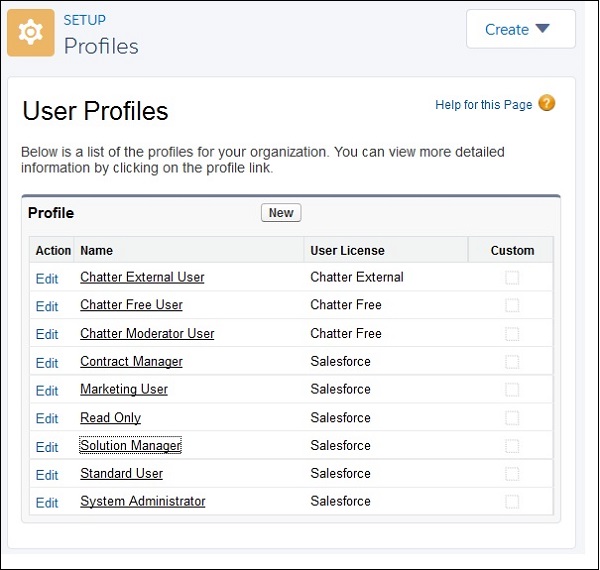
Task: Toggle Custom checkbox for Contract Manager
Action: coord(512,362)
